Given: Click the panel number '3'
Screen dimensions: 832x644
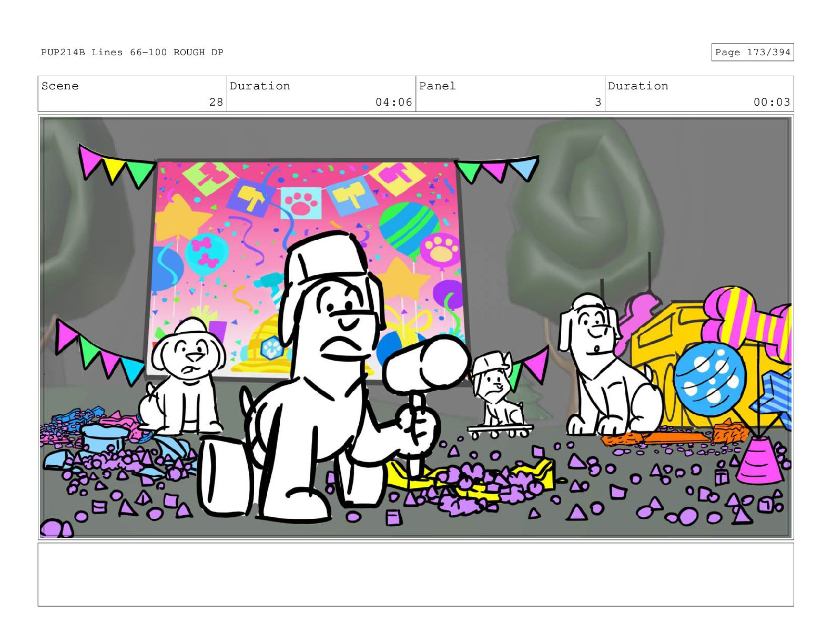Looking at the screenshot, I should point(598,102).
